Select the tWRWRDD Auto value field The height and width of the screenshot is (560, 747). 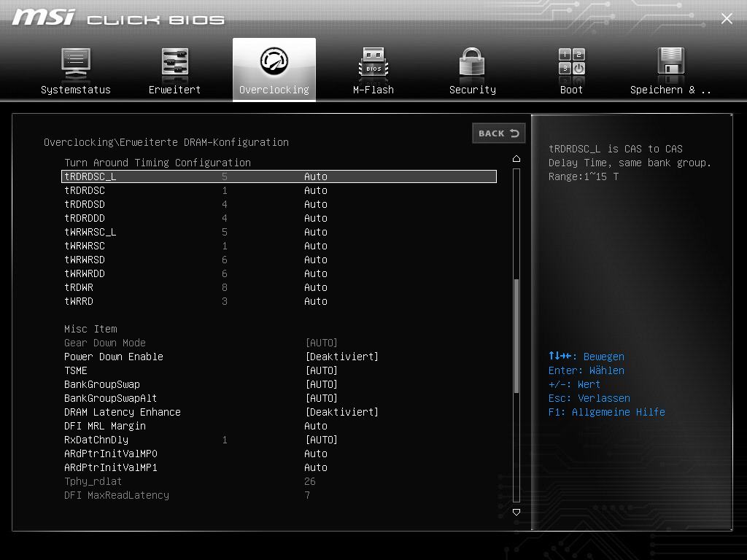coord(316,273)
